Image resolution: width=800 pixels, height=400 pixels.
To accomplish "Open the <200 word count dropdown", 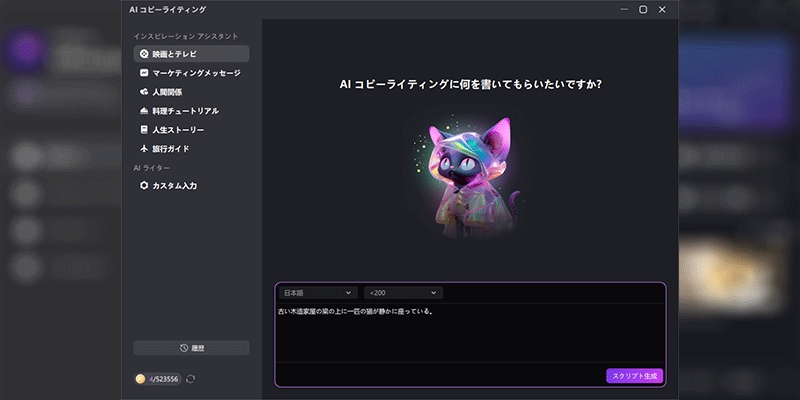I will [404, 293].
